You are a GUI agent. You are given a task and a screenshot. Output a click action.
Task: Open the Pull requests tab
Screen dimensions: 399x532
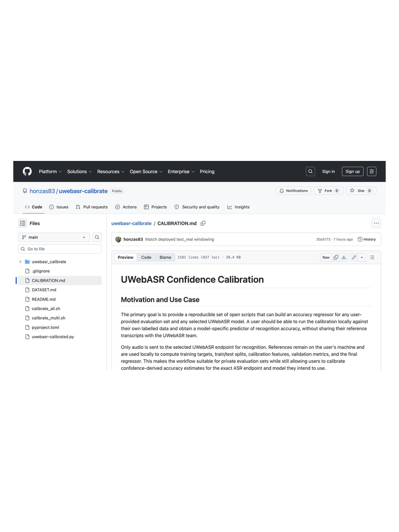(92, 207)
